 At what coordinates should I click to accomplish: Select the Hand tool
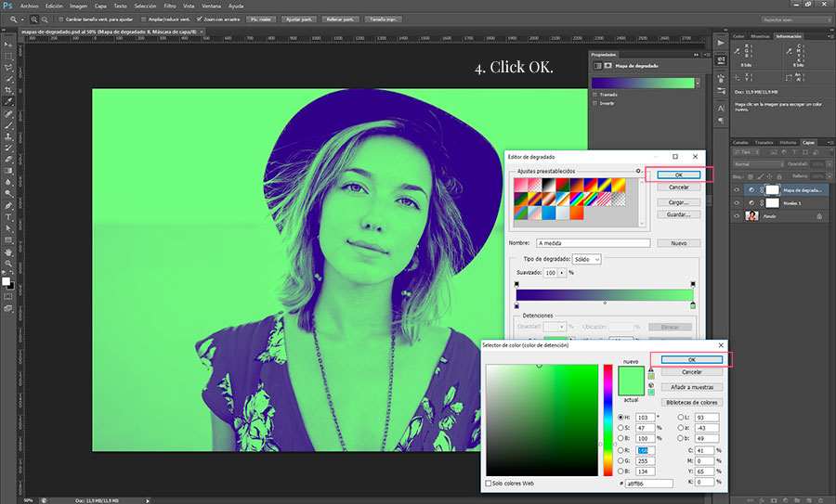[8, 251]
